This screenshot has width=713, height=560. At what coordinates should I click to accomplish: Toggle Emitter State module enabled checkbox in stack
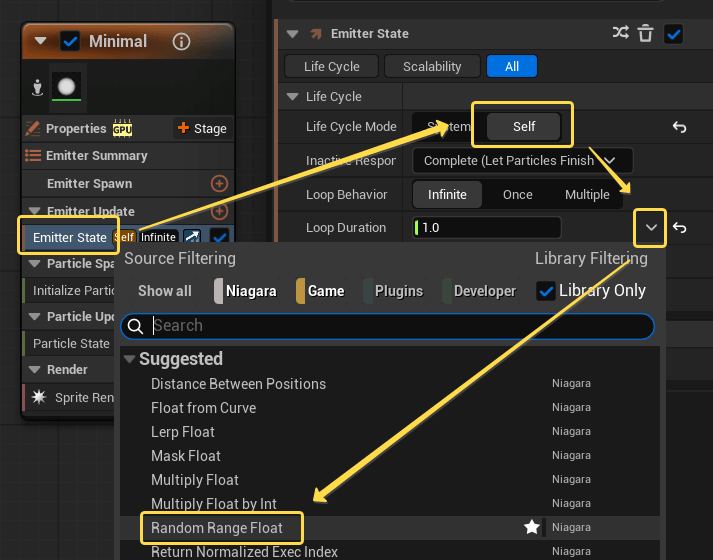[220, 237]
